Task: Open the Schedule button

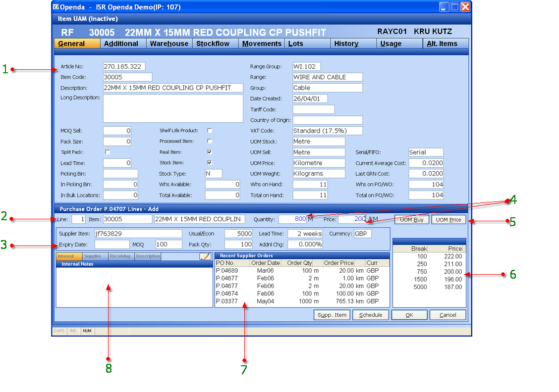Action: pyautogui.click(x=370, y=315)
